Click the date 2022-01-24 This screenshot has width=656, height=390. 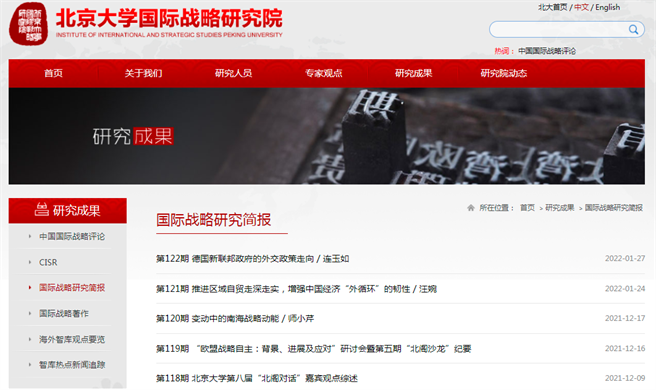625,289
